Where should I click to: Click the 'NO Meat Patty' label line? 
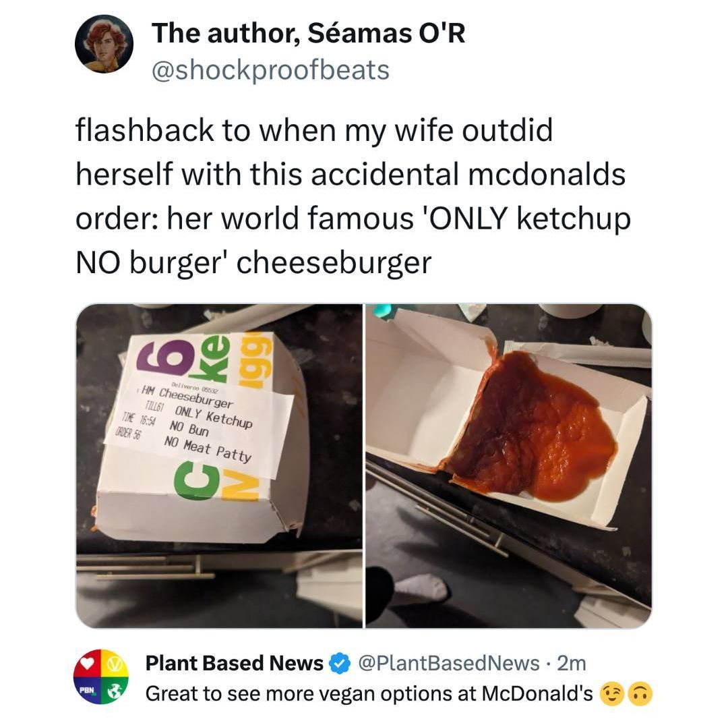pyautogui.click(x=208, y=449)
